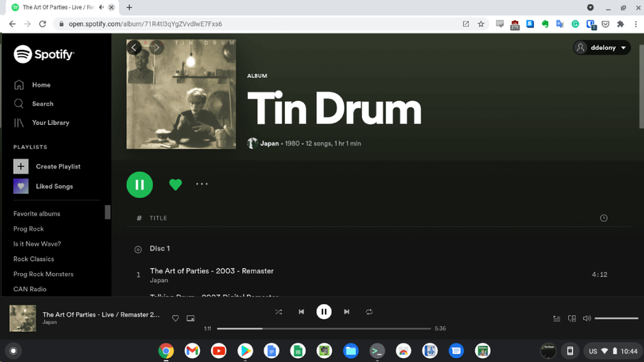Click the duration clock column icon
The width and height of the screenshot is (644, 362).
coord(603,218)
